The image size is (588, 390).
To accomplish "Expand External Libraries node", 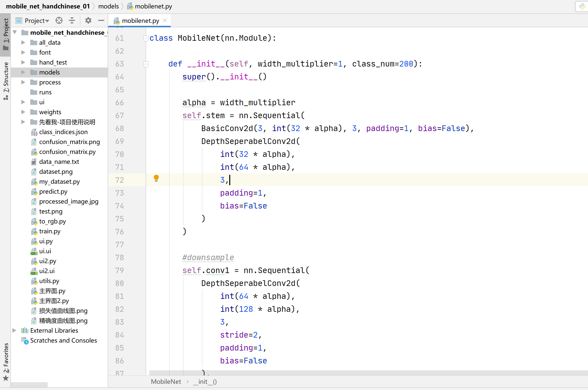I will pos(14,330).
